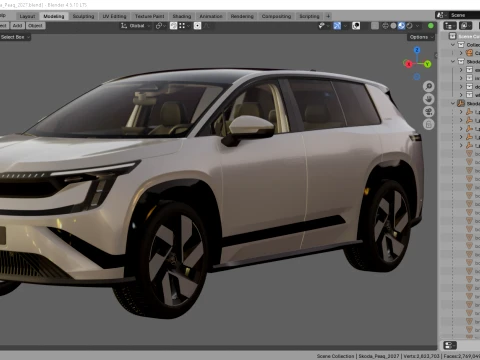Open the outliner editor type dropdown
This screenshot has width=480, height=360.
450,26
